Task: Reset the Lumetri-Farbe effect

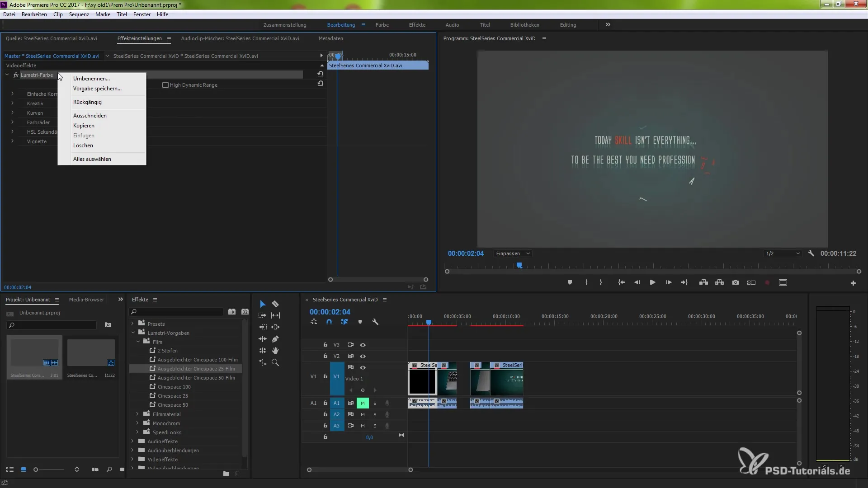Action: [x=321, y=74]
